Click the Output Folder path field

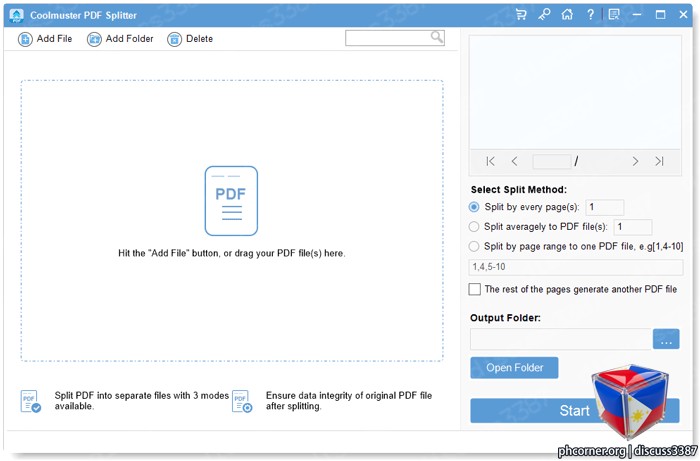click(561, 339)
